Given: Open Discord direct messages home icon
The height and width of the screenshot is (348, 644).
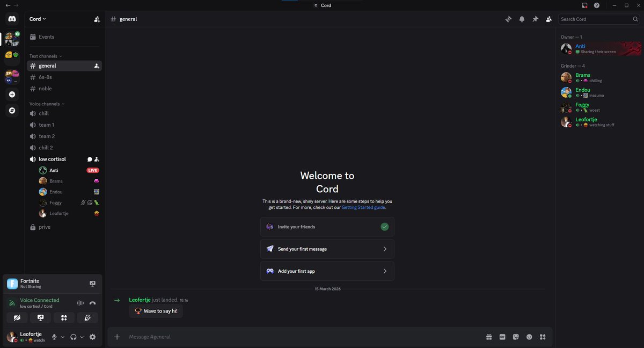Looking at the screenshot, I should pyautogui.click(x=12, y=19).
